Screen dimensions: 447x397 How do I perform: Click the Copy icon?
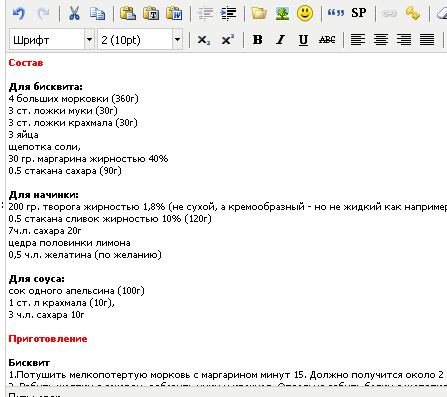point(97,14)
